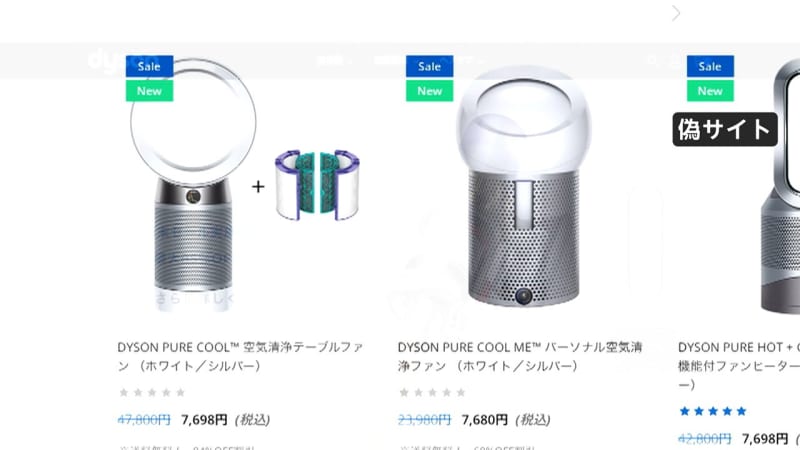Image resolution: width=800 pixels, height=450 pixels.
Task: Open DYSON PURE COOL™ 空気清浄テーブルファン title link
Action: 240,356
